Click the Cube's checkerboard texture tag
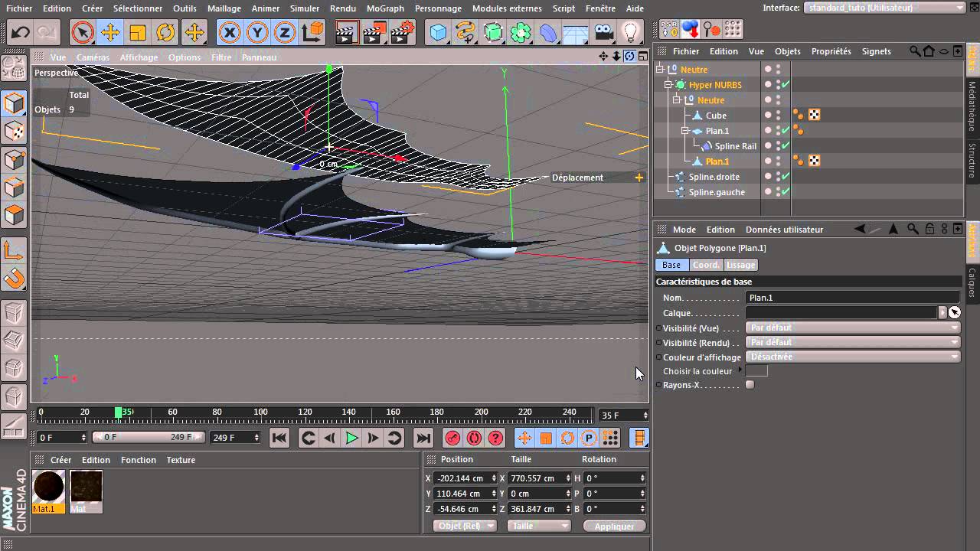Image resolution: width=980 pixels, height=551 pixels. click(815, 115)
